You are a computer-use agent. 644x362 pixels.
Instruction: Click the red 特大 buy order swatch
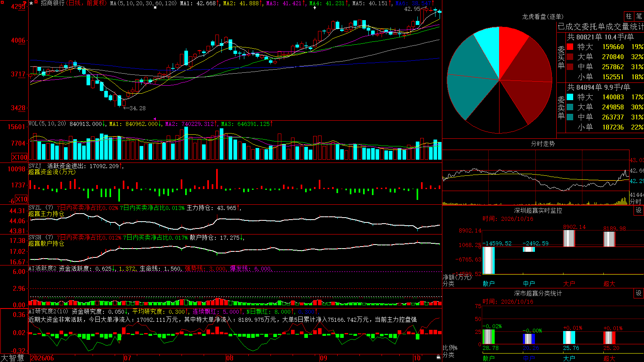pos(570,47)
